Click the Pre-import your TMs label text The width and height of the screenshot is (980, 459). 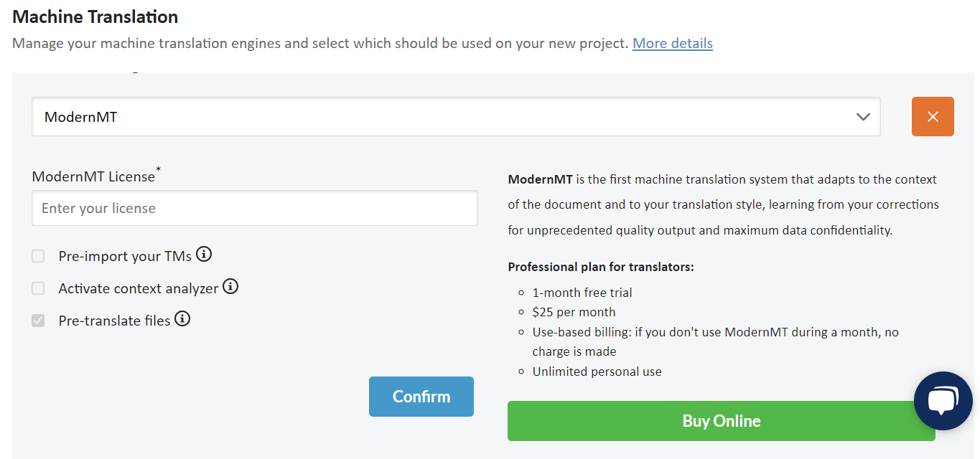(125, 256)
